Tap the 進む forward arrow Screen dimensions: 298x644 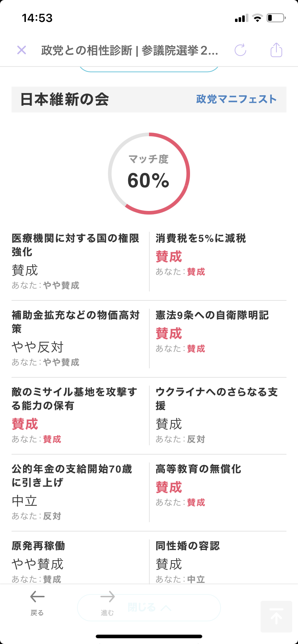point(107,602)
